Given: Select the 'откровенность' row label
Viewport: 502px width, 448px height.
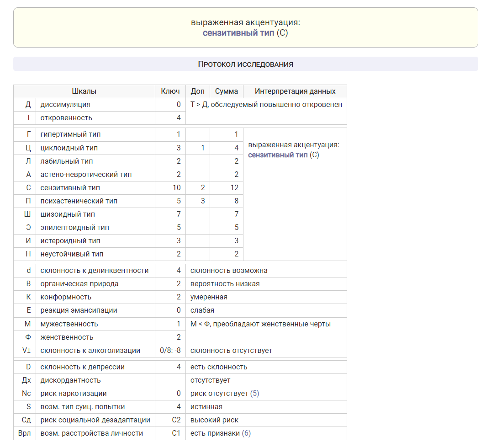Looking at the screenshot, I should (x=66, y=118).
